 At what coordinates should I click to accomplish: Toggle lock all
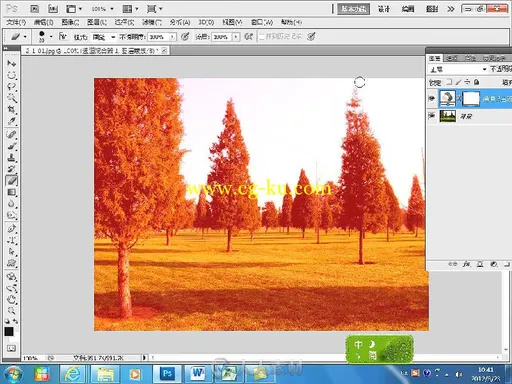tap(477, 82)
